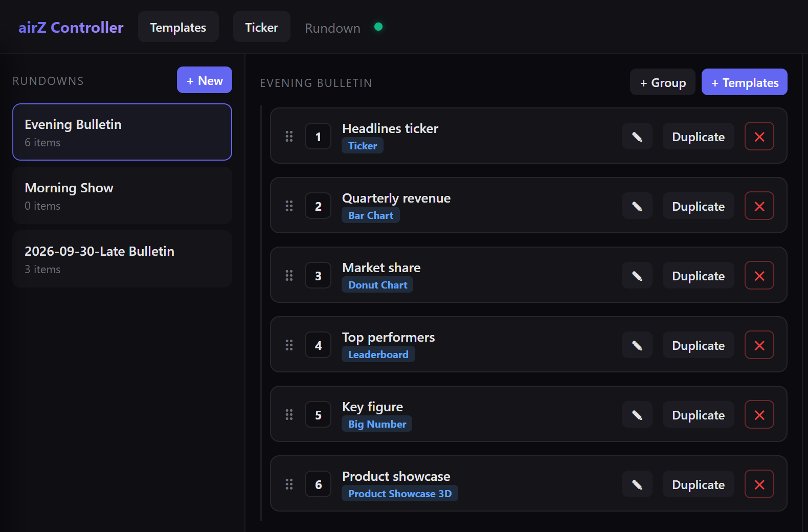Remove the Product showcase item
808x532 pixels.
point(759,484)
